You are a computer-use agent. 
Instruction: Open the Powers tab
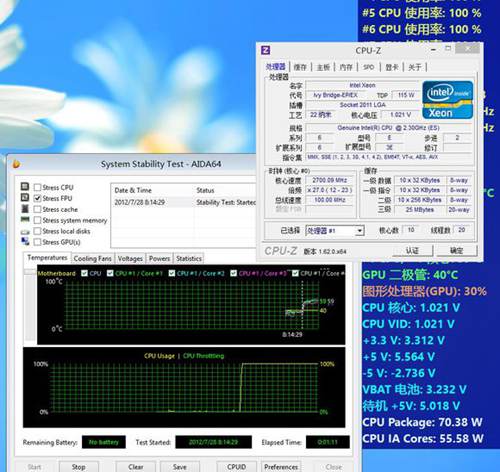click(x=159, y=258)
